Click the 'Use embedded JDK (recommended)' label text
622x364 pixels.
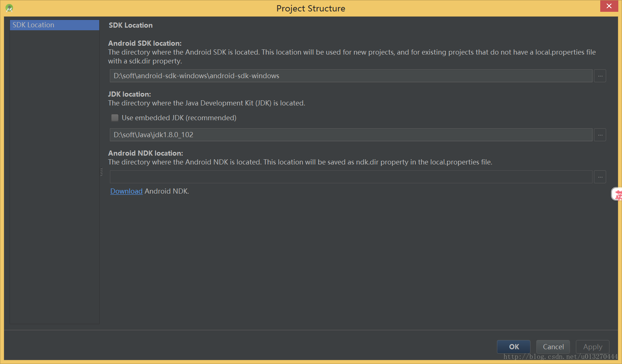[179, 118]
